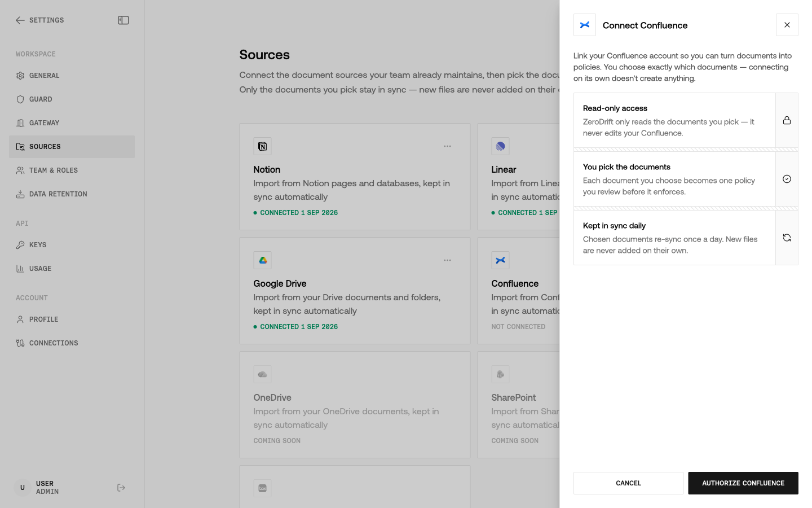This screenshot has height=508, width=812.
Task: Log out using the exit icon
Action: (x=121, y=488)
